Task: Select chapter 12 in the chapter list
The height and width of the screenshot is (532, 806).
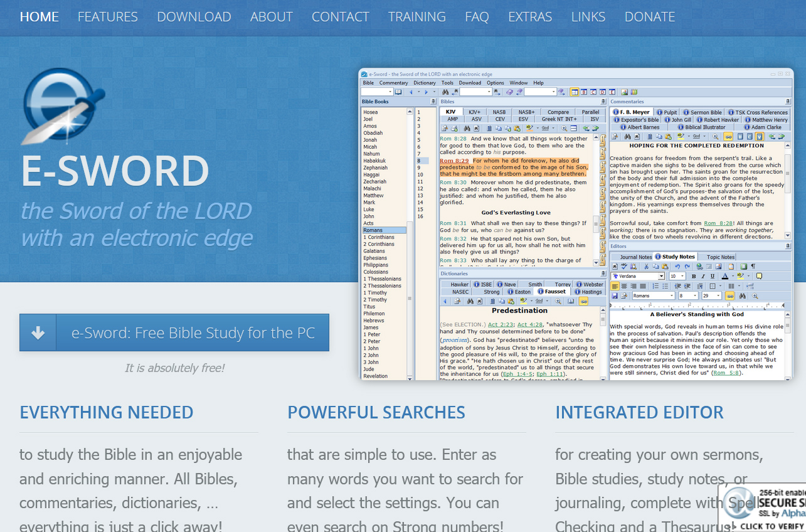Action: [420, 188]
